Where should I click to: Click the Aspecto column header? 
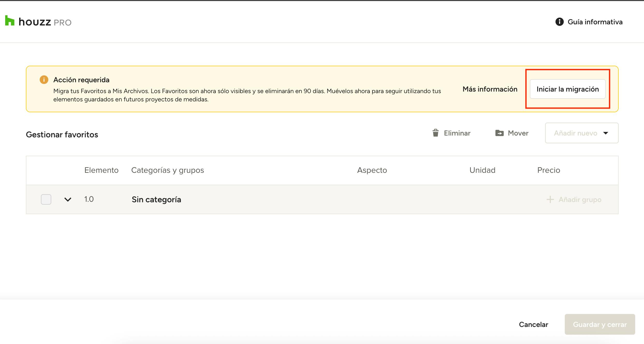coord(372,170)
